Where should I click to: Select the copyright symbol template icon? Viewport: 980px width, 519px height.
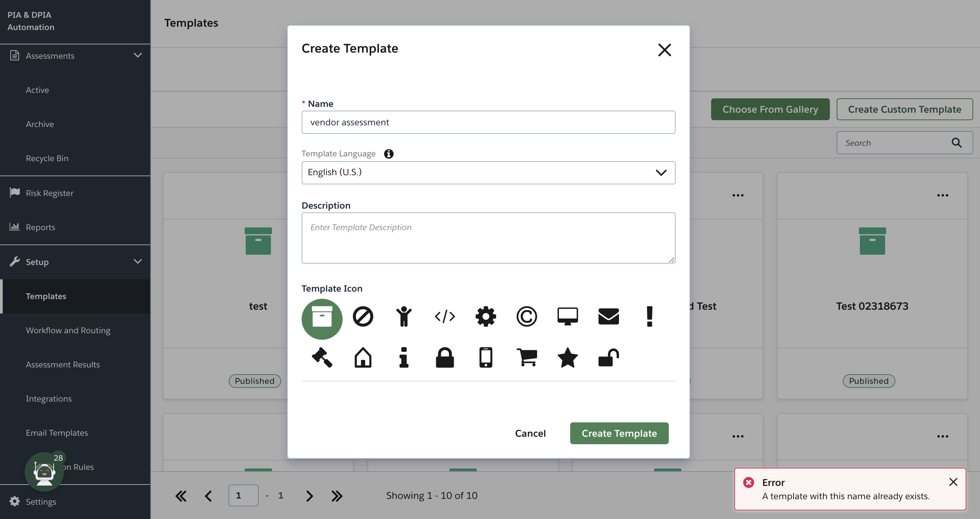[x=527, y=316]
